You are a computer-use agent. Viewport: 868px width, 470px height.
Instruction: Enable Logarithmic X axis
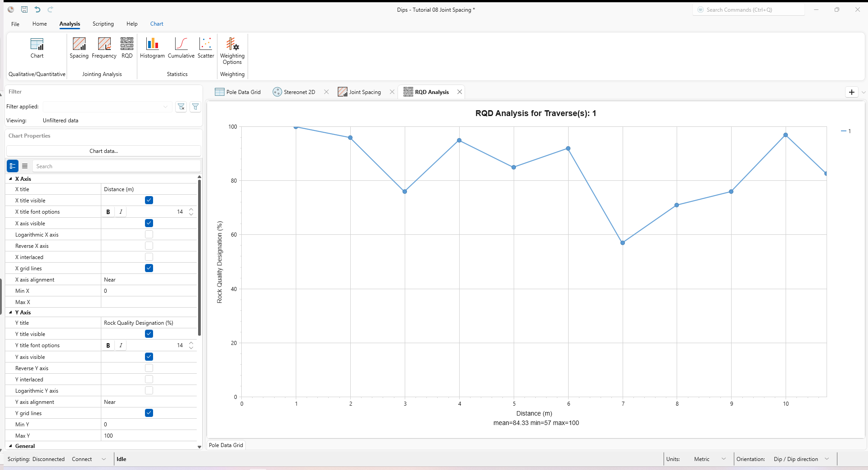pos(149,234)
